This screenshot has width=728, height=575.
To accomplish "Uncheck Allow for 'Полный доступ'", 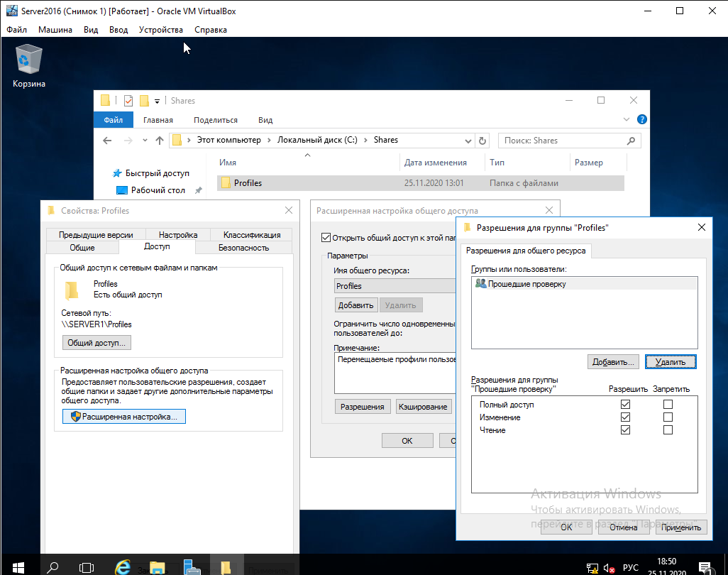I will 625,405.
